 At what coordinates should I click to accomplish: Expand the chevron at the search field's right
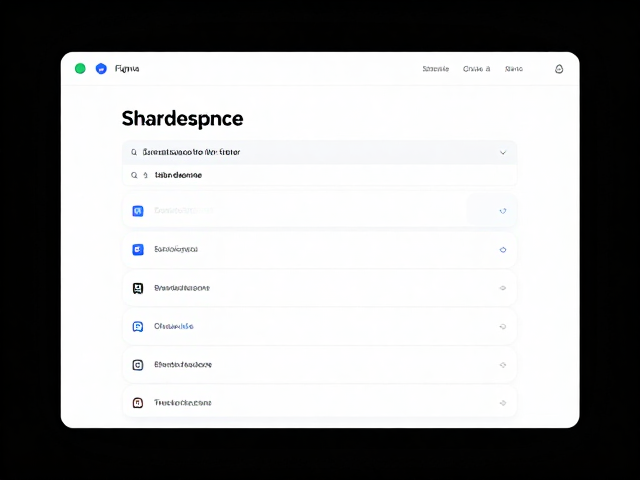pos(503,153)
